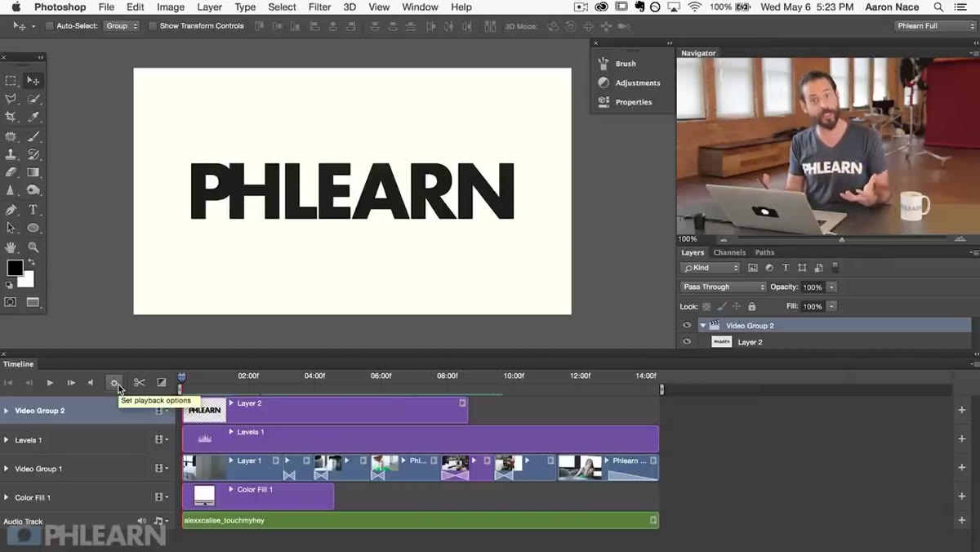Select the Rectangular Marquee tool
Viewport: 980px width, 552px height.
click(11, 81)
